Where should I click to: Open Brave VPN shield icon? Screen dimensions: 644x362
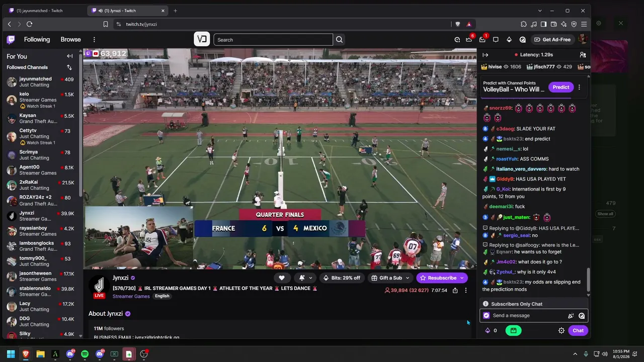click(574, 24)
